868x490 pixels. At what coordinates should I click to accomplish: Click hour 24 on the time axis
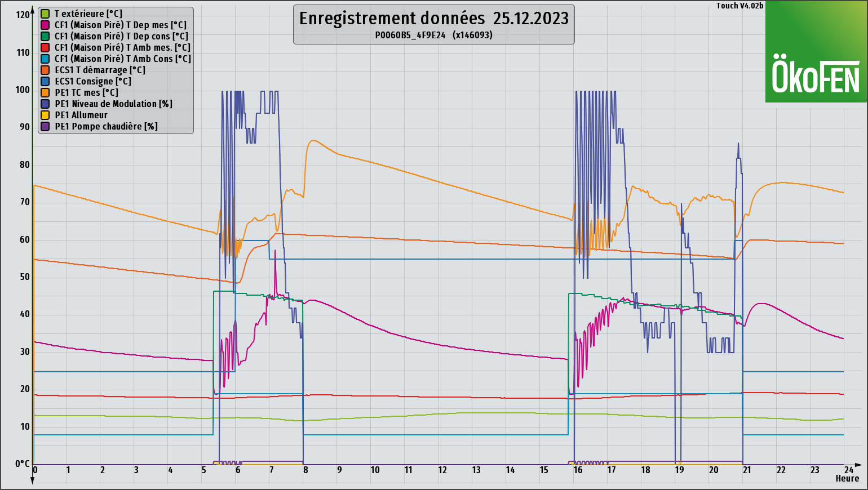[x=849, y=470]
